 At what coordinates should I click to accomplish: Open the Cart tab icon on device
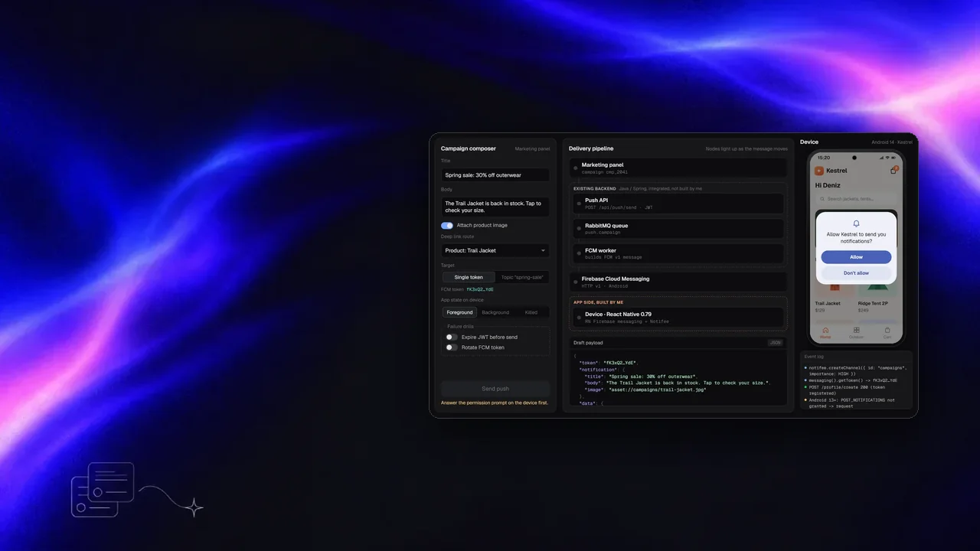(x=887, y=331)
